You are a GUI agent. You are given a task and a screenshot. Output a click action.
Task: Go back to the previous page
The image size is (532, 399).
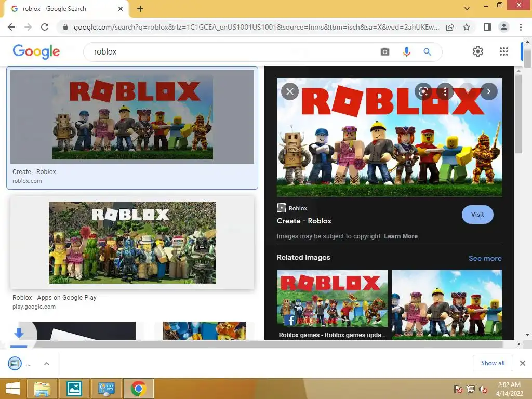[11, 27]
